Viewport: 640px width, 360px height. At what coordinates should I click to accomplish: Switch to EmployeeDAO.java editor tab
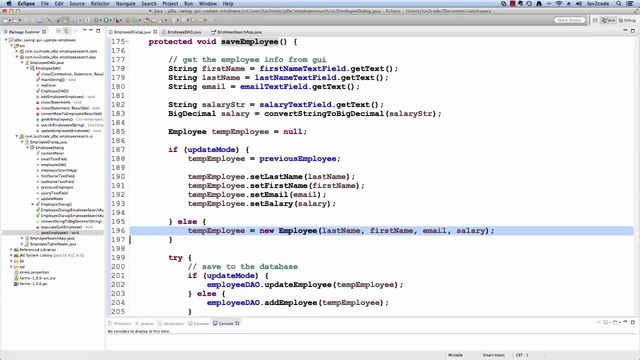pos(184,32)
